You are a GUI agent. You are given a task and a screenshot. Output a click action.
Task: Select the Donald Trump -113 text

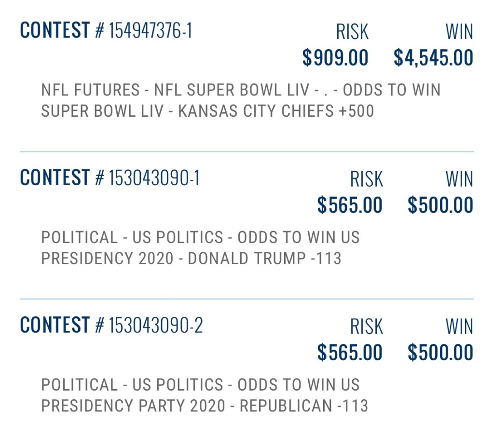[x=264, y=258]
